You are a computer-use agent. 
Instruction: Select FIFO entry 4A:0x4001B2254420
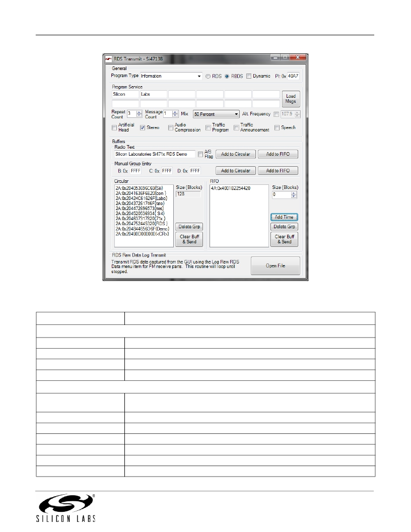pyautogui.click(x=231, y=188)
